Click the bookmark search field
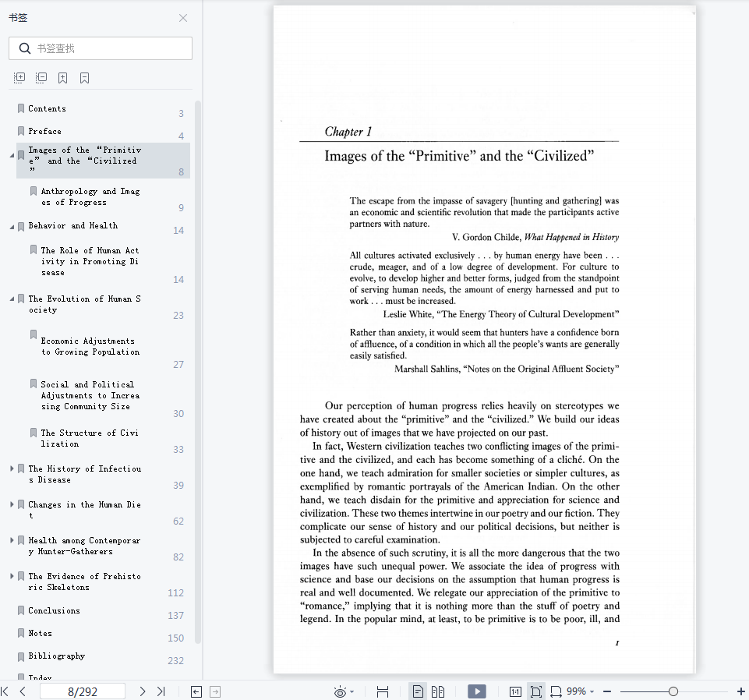 [x=101, y=48]
